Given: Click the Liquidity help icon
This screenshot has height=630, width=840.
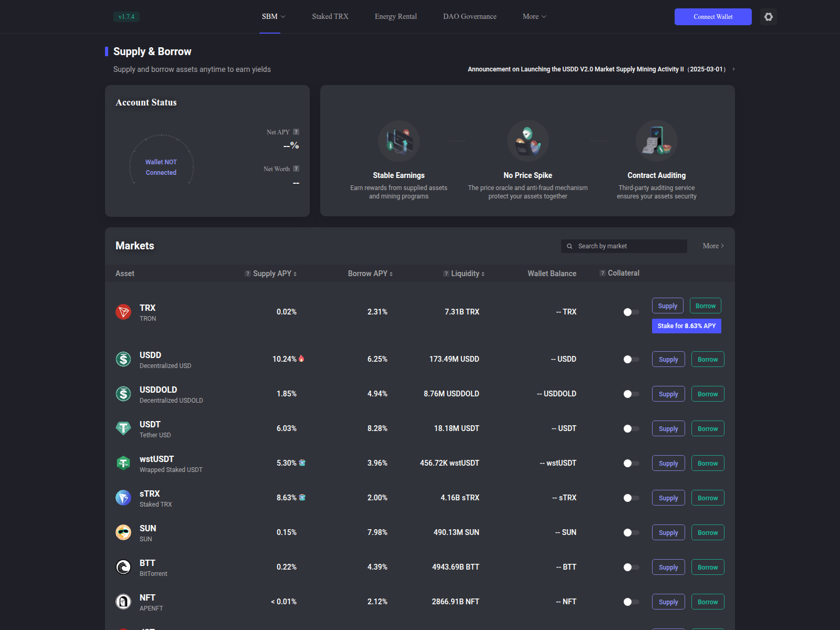Looking at the screenshot, I should click(x=446, y=274).
